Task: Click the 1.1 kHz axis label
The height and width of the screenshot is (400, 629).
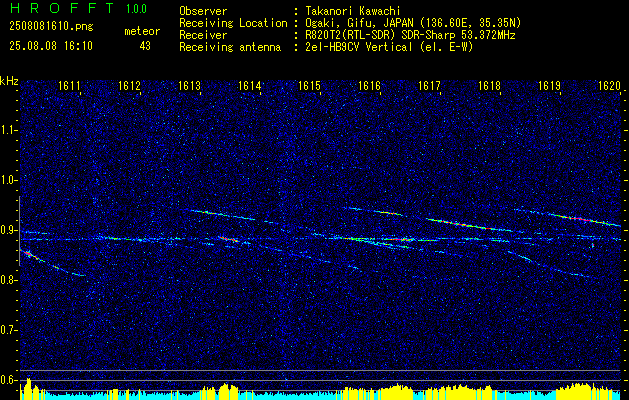Action: [x=8, y=130]
